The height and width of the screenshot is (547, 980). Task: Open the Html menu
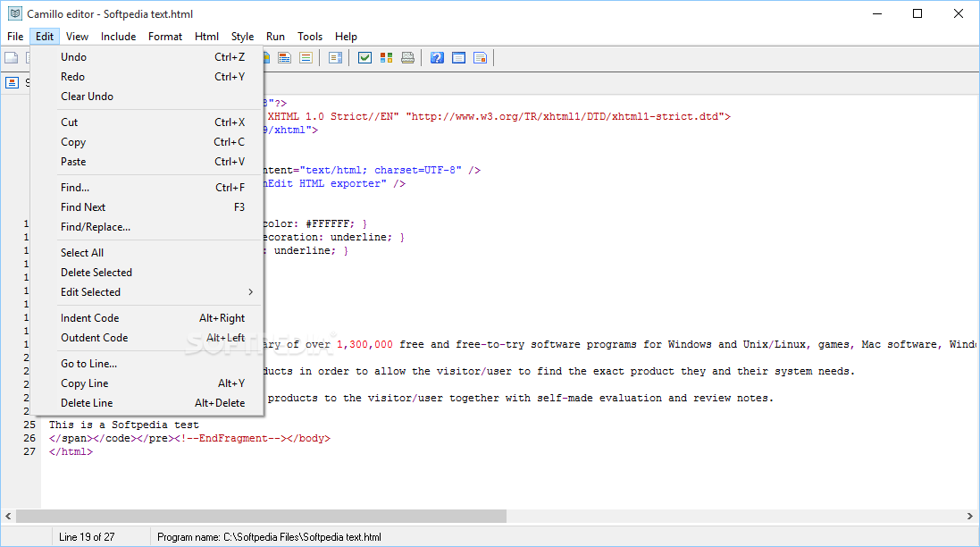coord(206,37)
